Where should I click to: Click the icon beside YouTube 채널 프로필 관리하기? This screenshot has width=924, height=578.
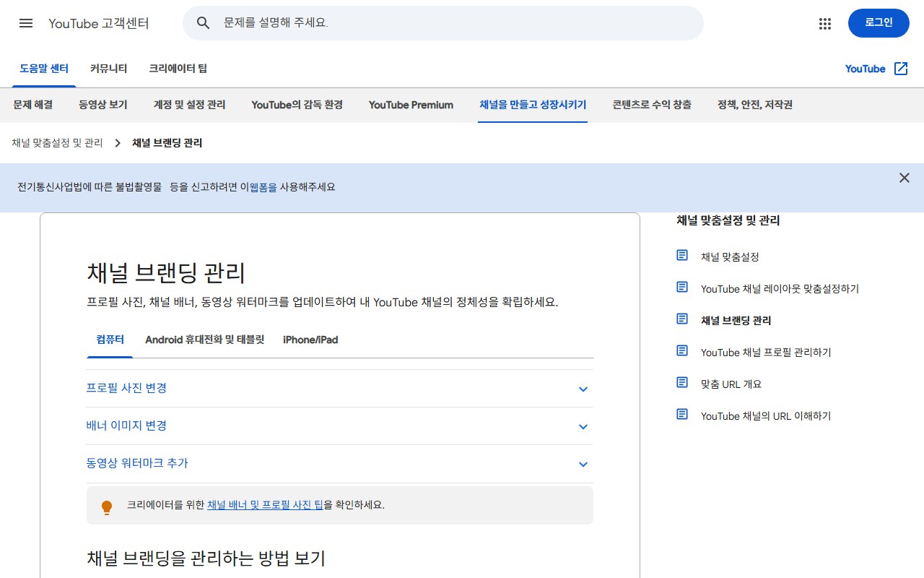click(x=682, y=351)
